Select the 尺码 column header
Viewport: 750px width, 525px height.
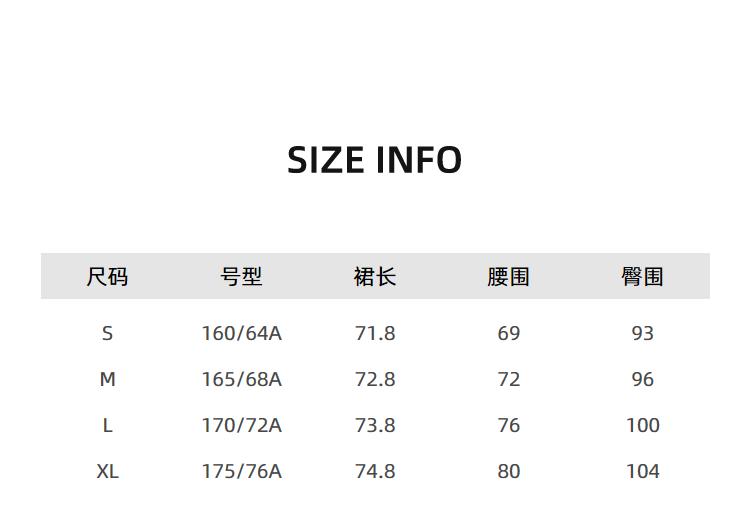[x=107, y=276]
